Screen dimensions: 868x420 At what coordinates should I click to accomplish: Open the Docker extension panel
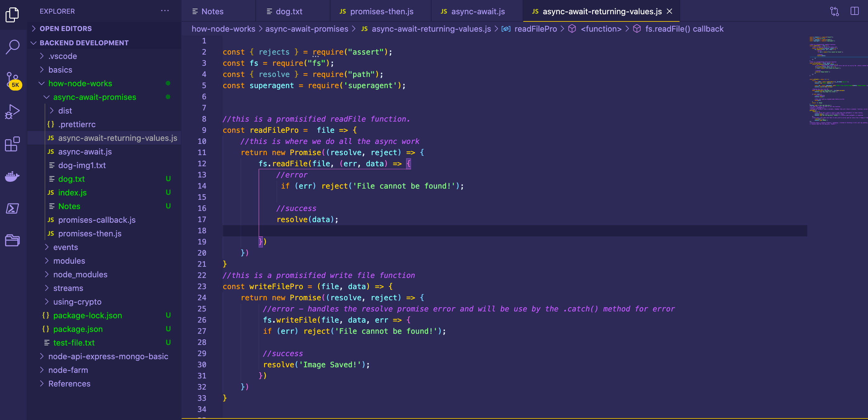[12, 176]
